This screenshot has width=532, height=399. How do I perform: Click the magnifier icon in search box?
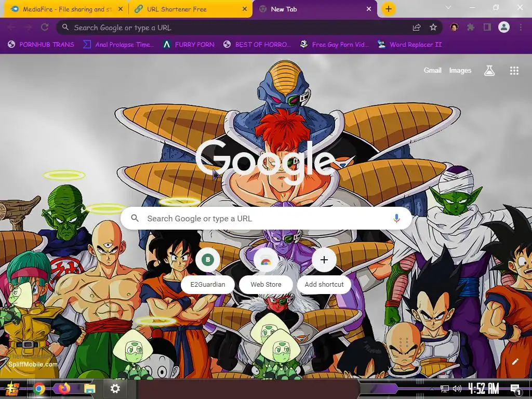(x=135, y=218)
